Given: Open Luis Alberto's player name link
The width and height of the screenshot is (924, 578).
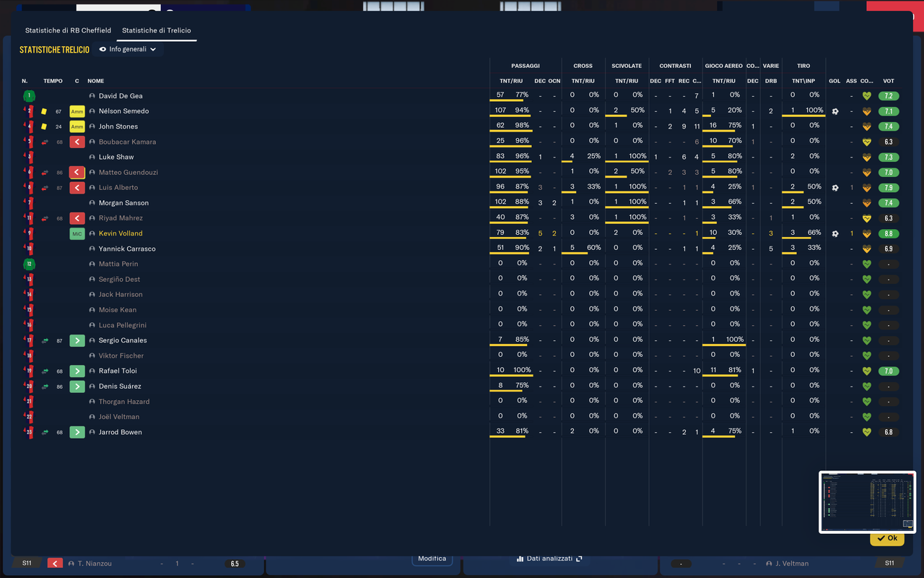Looking at the screenshot, I should tap(118, 188).
